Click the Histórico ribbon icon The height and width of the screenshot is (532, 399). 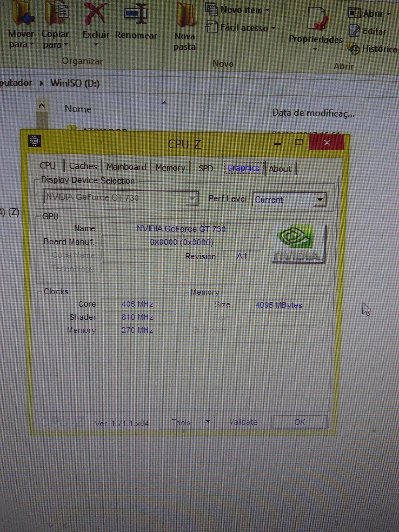(x=354, y=48)
